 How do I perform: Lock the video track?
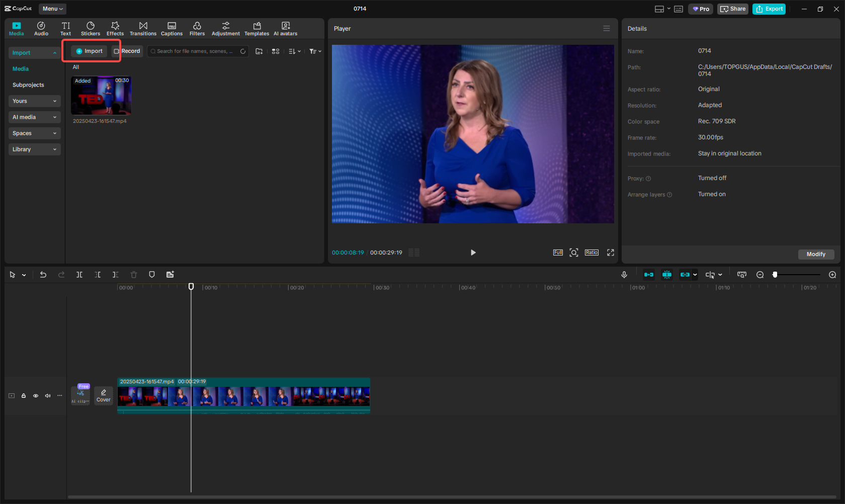point(23,396)
